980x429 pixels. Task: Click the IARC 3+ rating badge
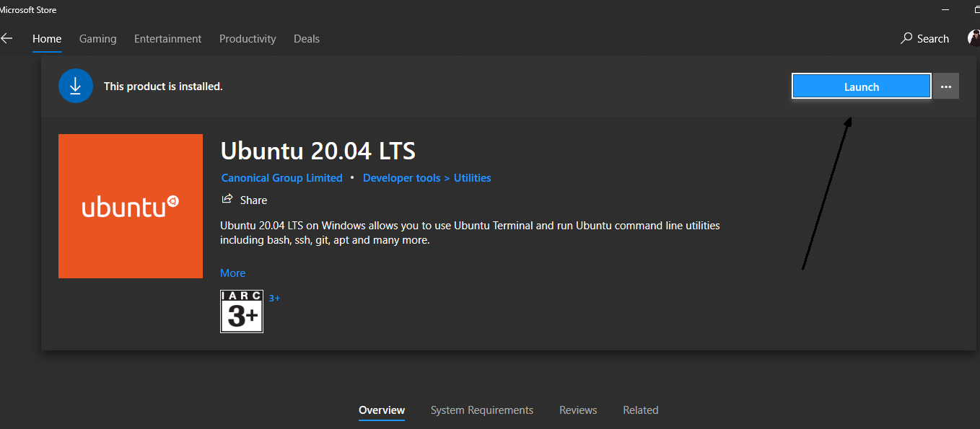click(242, 311)
